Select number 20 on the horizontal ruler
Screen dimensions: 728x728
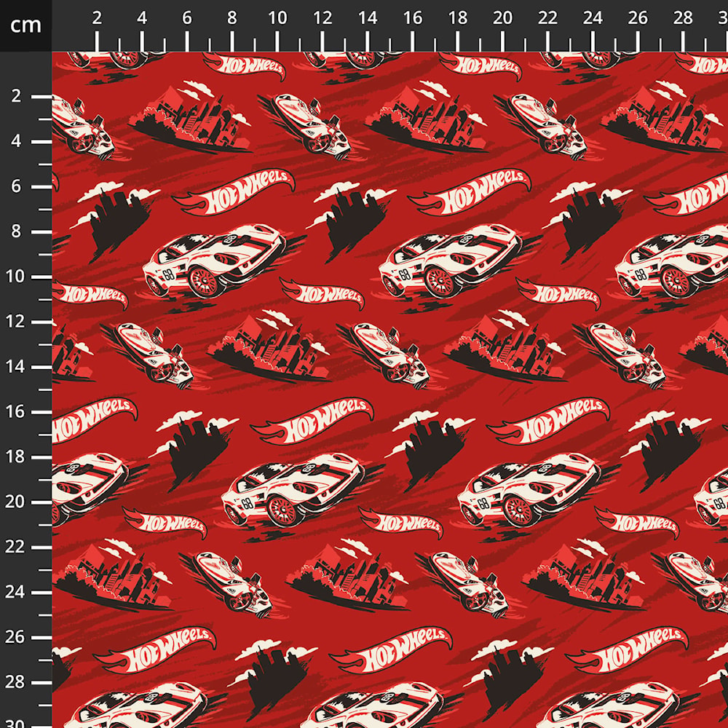tap(502, 18)
